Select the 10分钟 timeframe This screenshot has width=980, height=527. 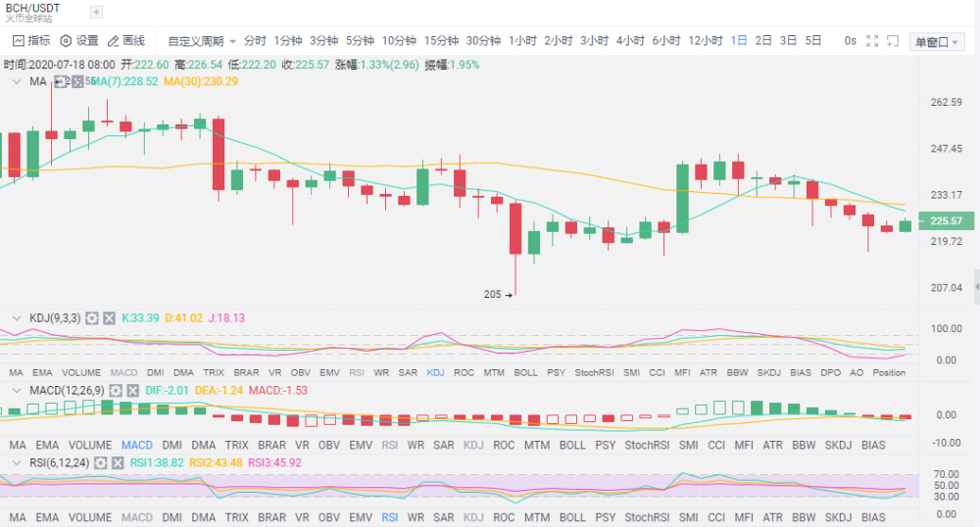tap(399, 41)
